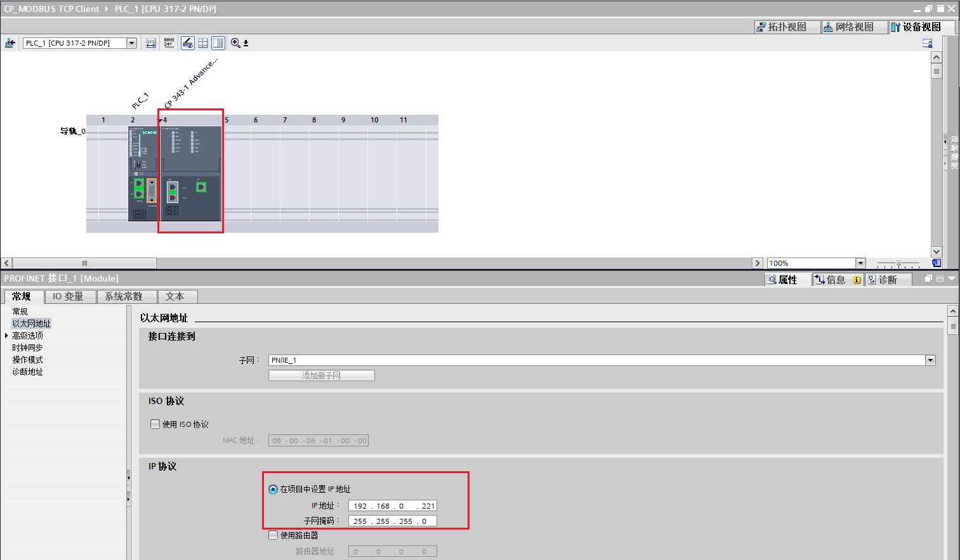Click the go-to-network-view icon in device toolbar
The width and height of the screenshot is (960, 560).
pyautogui.click(x=10, y=43)
